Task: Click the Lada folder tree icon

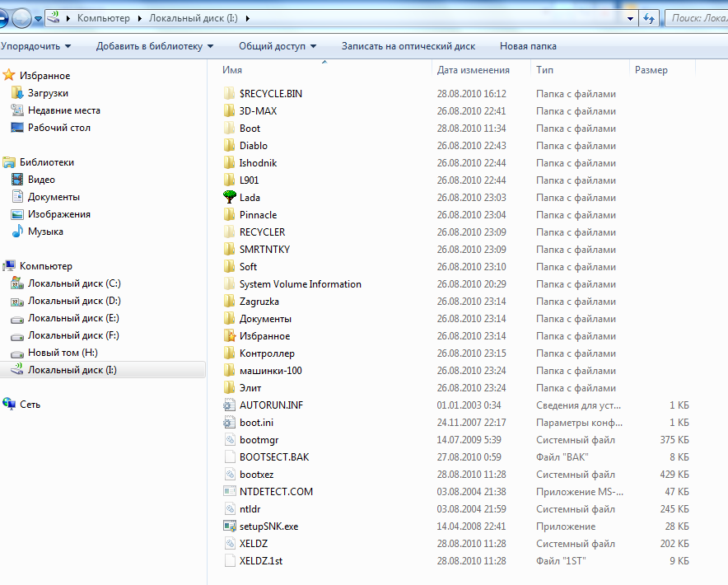Action: (230, 197)
